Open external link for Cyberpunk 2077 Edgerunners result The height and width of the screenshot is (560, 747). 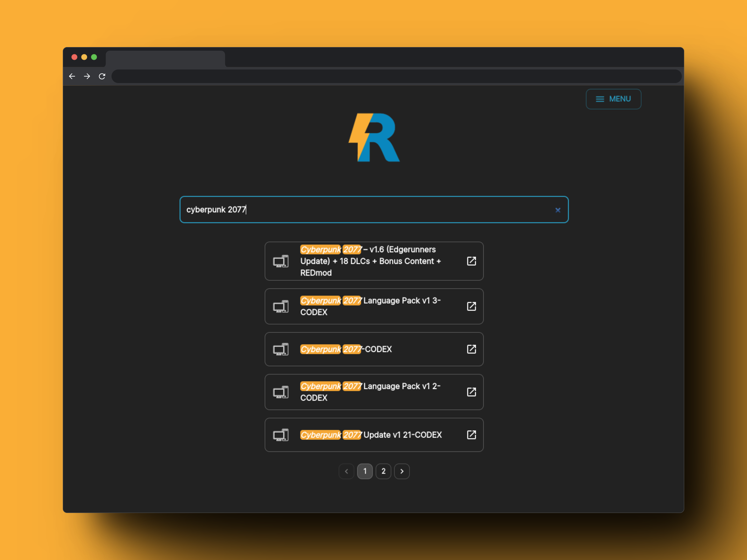pos(471,261)
